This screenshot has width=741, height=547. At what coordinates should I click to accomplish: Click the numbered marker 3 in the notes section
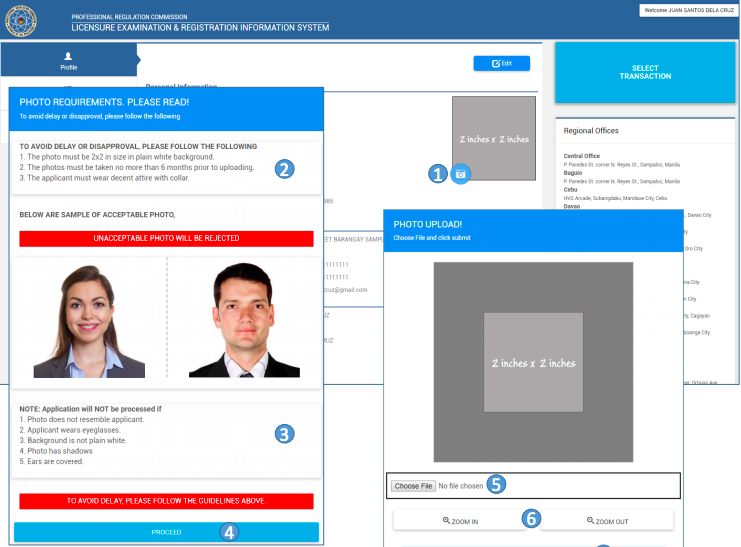tap(285, 434)
